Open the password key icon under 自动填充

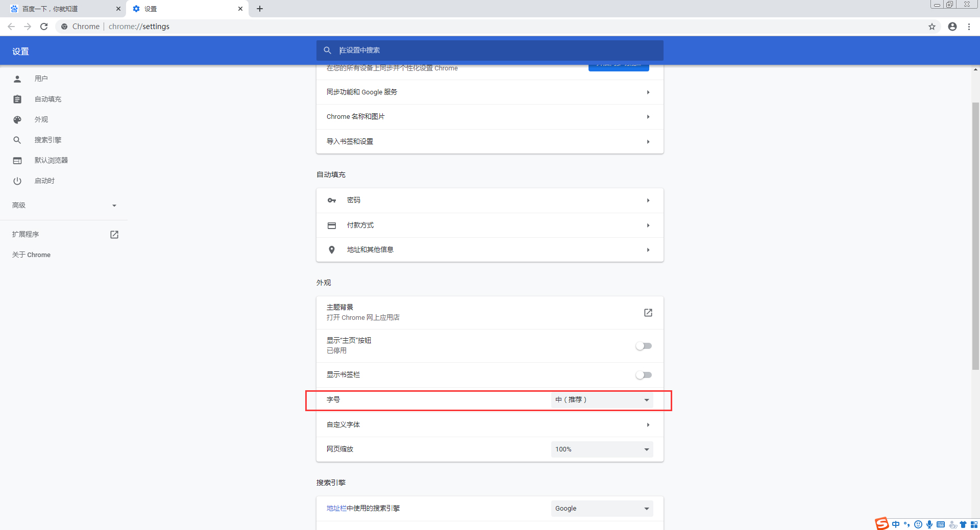click(x=332, y=200)
